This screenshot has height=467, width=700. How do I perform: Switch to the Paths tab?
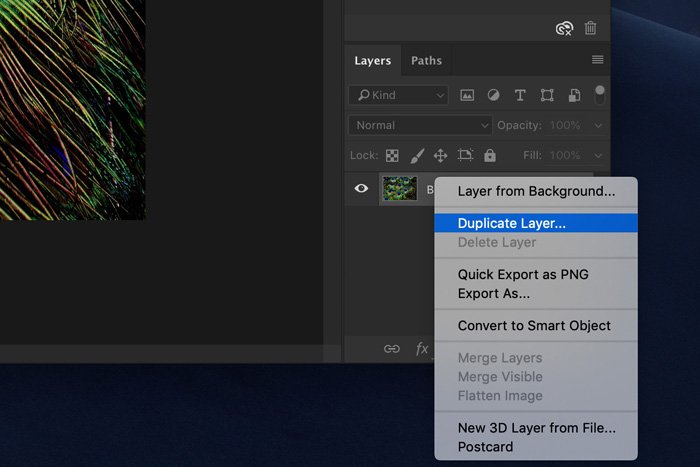point(426,61)
